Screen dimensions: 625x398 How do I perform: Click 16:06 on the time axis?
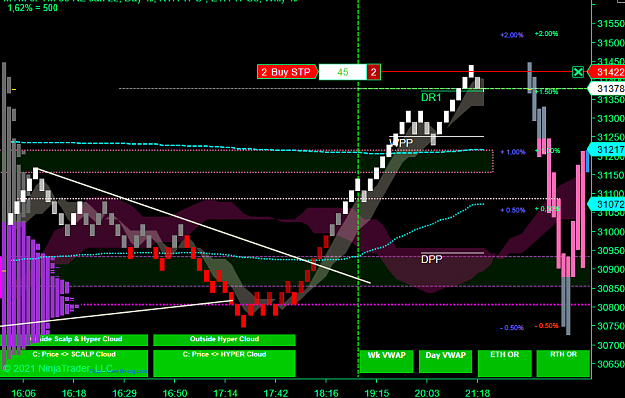[x=24, y=393]
